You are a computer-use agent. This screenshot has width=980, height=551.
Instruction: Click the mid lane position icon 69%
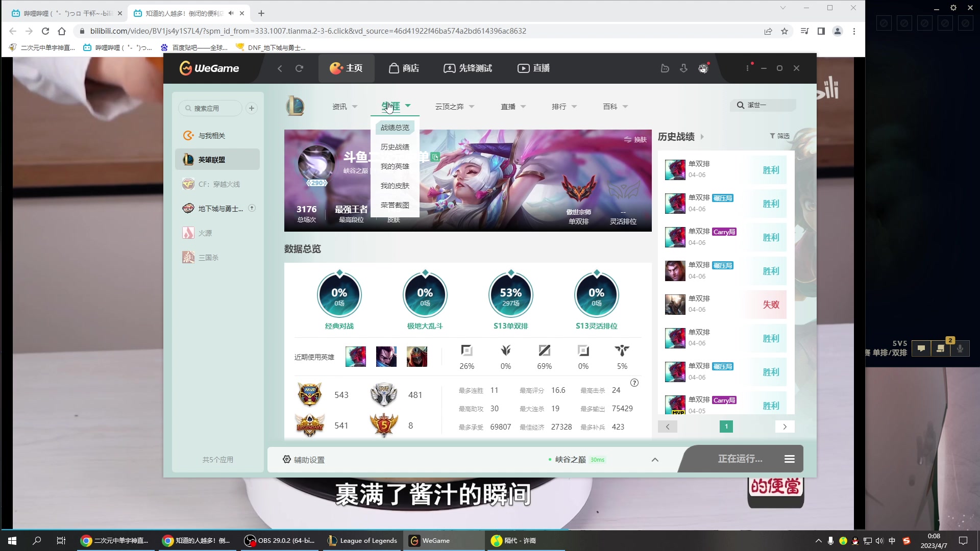(545, 350)
